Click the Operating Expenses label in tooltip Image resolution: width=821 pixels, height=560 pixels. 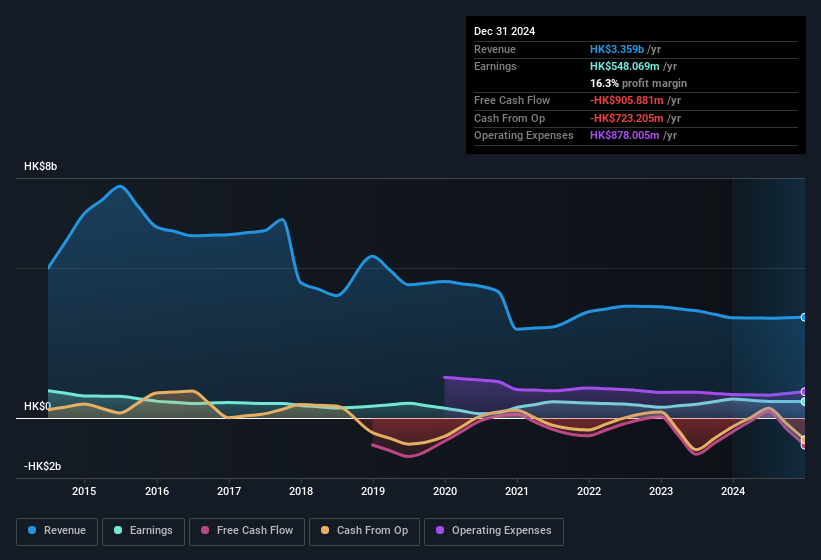tap(524, 136)
